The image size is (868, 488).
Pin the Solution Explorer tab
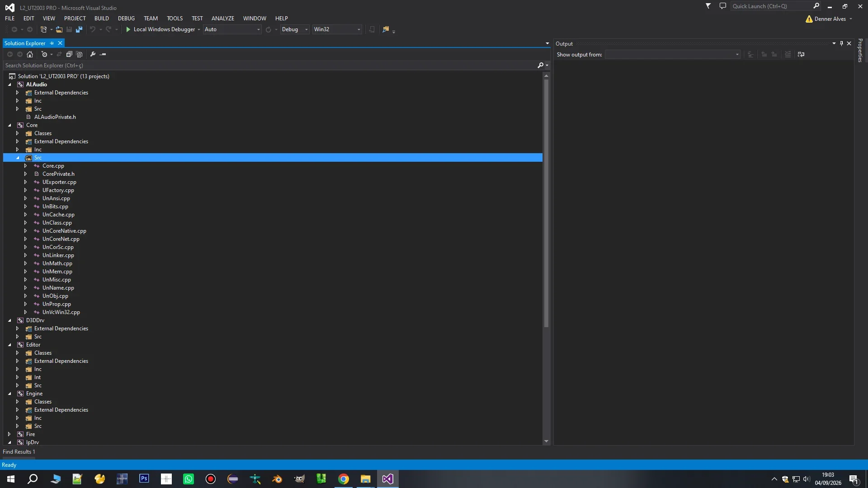(52, 43)
